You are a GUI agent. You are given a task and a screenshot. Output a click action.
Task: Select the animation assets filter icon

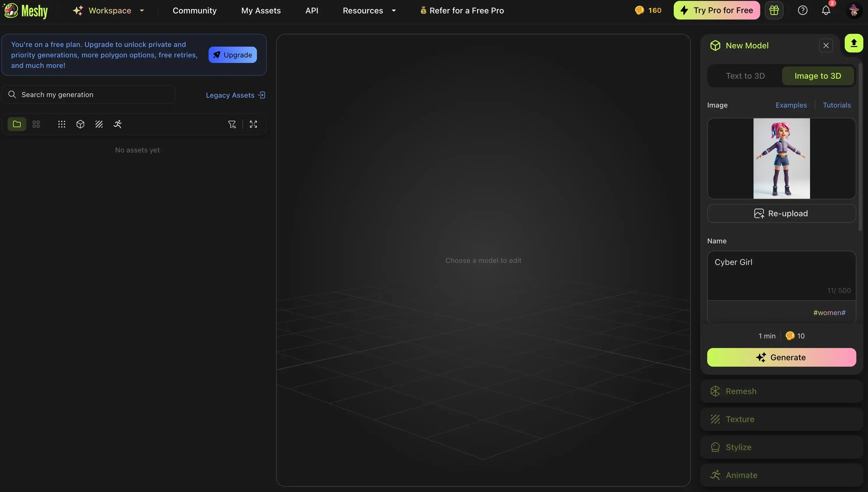coord(117,124)
